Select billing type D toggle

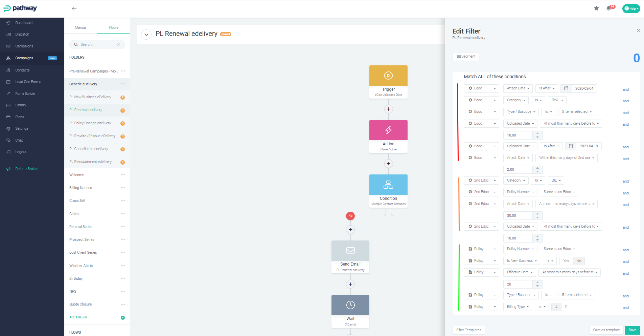566,307
